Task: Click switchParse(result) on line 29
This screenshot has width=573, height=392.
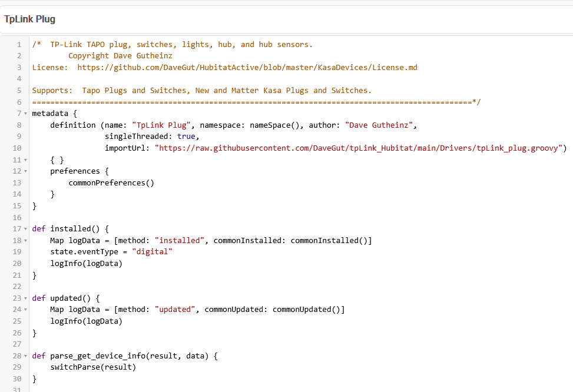Action: click(x=93, y=367)
